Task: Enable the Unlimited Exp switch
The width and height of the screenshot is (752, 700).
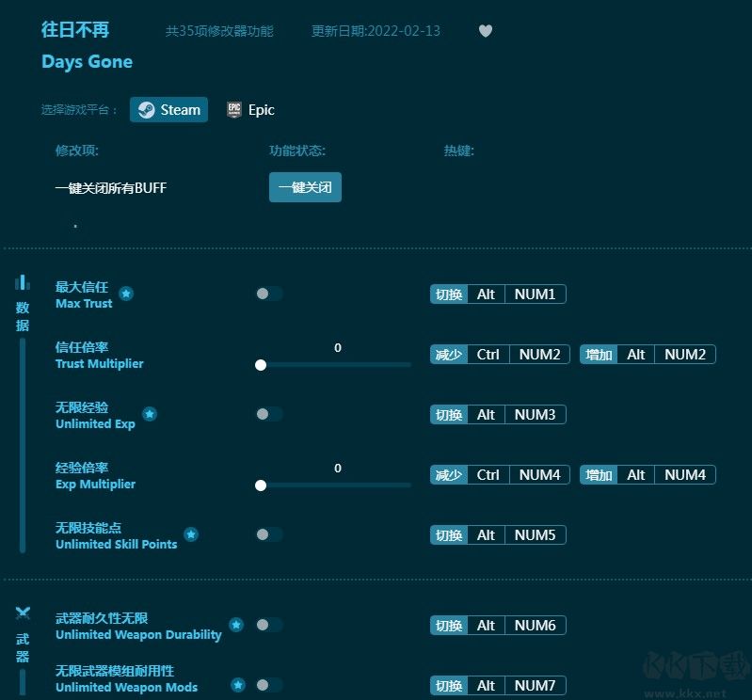Action: (269, 414)
